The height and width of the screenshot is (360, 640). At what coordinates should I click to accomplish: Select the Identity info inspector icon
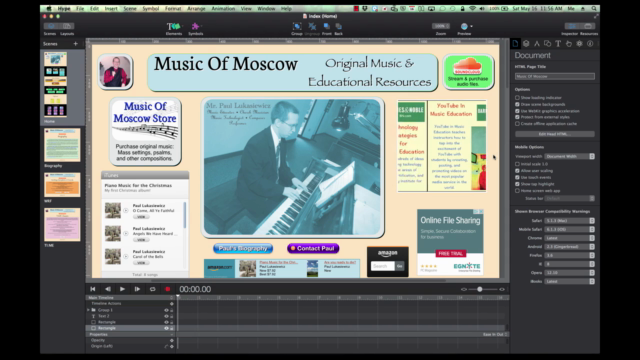click(590, 44)
